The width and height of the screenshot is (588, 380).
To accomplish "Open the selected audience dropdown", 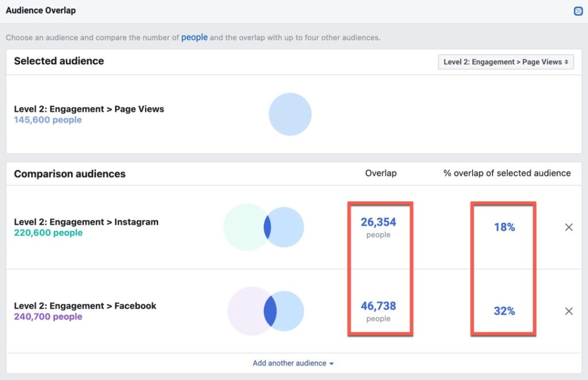I will tap(505, 62).
